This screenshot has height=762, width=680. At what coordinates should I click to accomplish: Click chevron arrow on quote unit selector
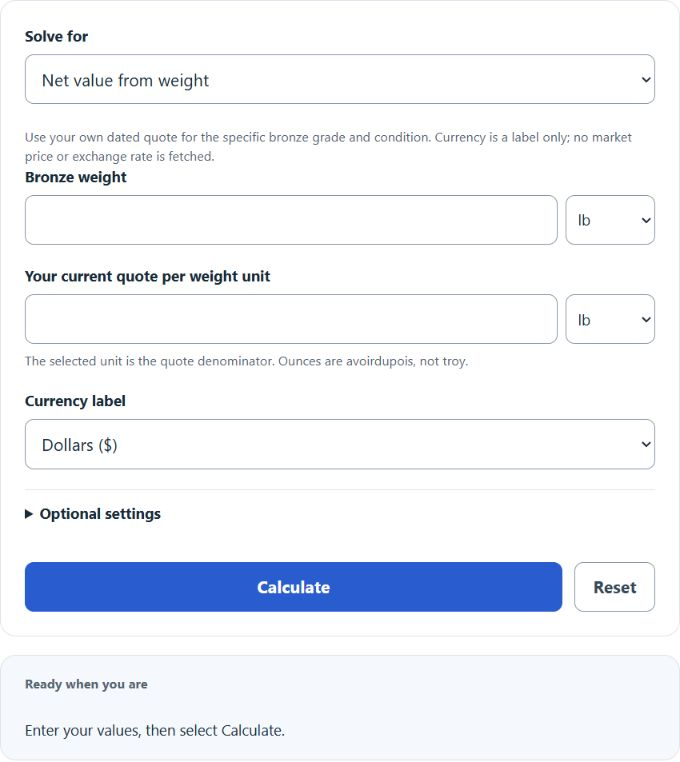(x=646, y=320)
